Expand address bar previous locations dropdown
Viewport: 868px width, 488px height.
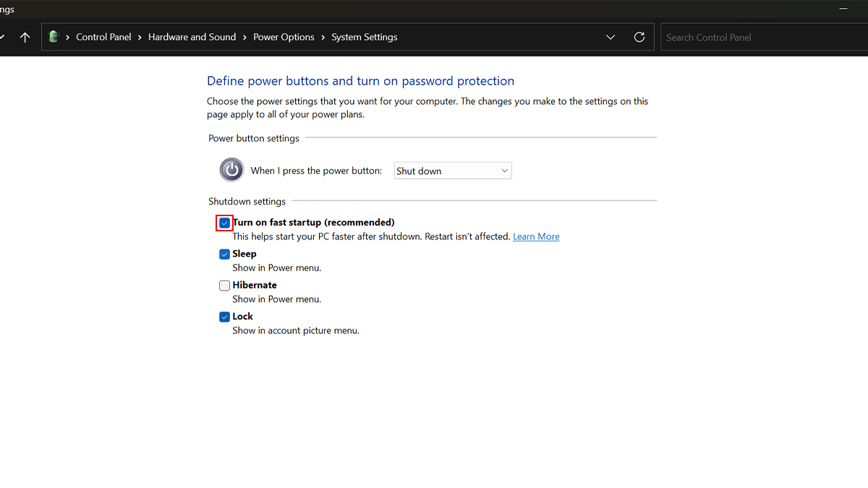click(x=610, y=38)
